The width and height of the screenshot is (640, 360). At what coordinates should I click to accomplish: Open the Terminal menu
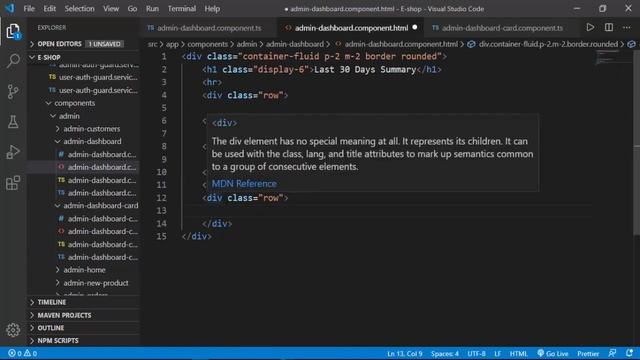tap(182, 8)
